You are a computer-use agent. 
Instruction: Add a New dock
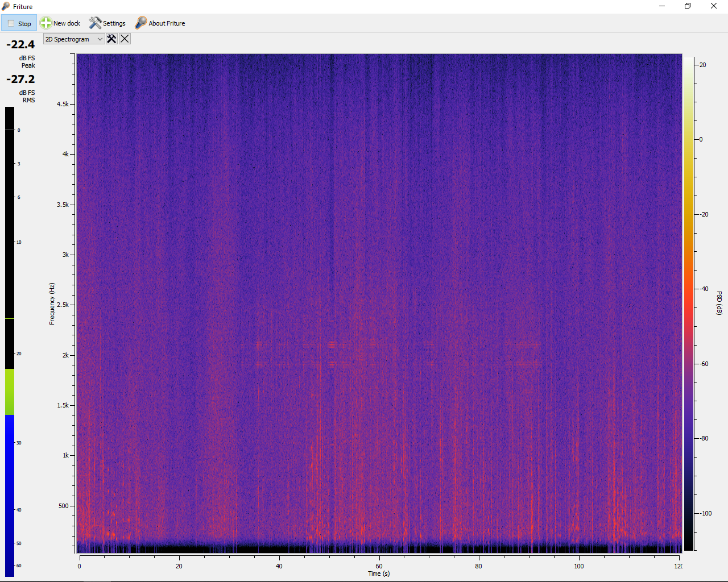click(x=60, y=23)
